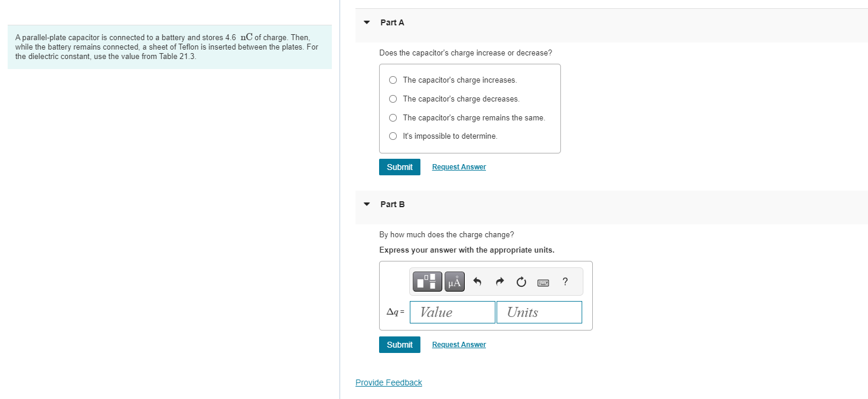868x399 pixels.
Task: Submit the Part B answer
Action: click(x=400, y=345)
